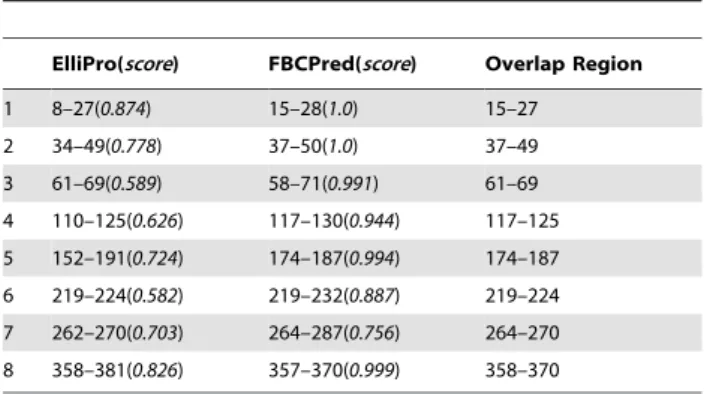Screen dimensions: 704x394
Task: Select ElliPro cell 61–69(0.589)
Action: tap(107, 184)
